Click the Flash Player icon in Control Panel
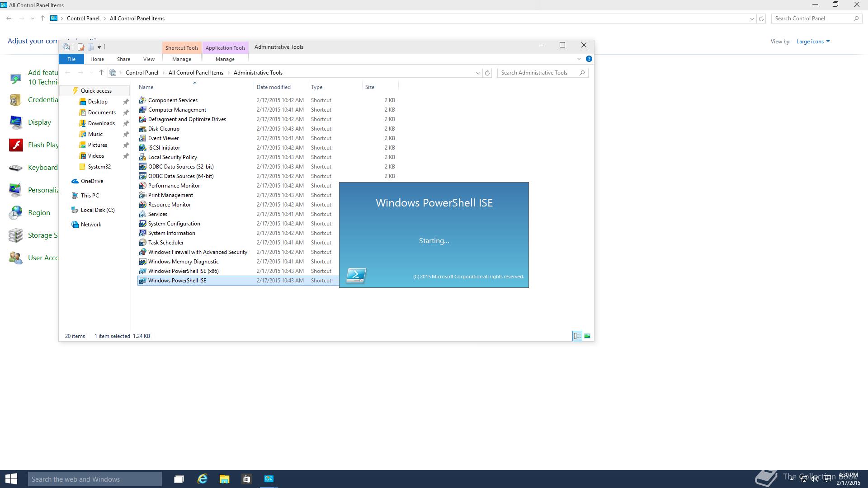868x488 pixels. 16,145
